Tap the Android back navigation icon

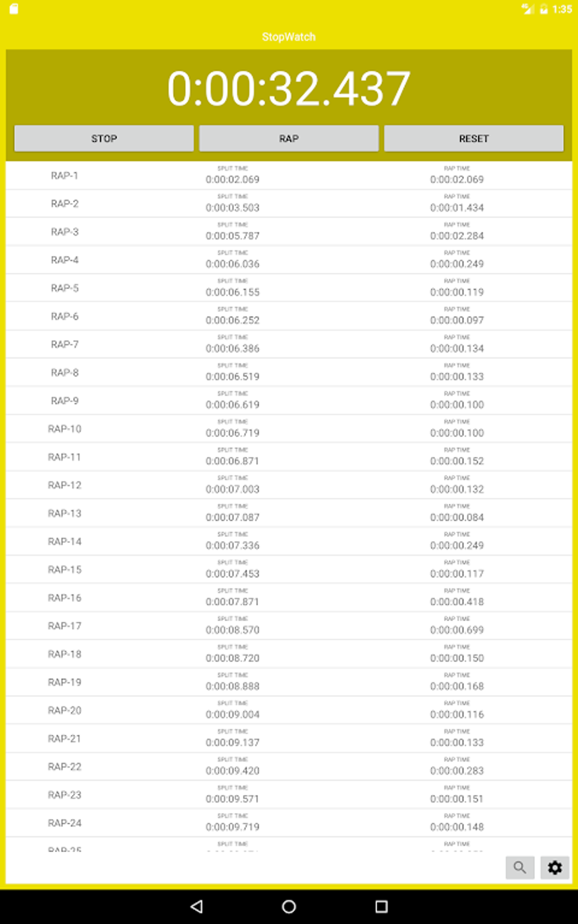pos(197,906)
